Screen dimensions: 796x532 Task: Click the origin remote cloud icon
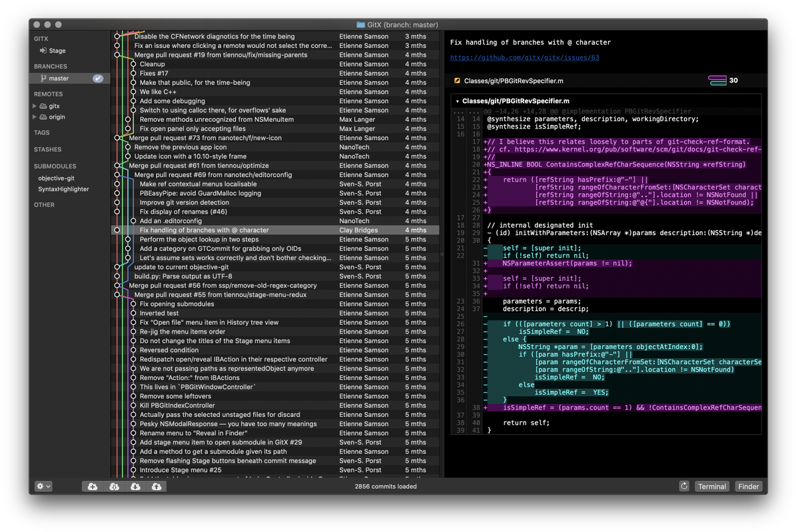click(43, 117)
